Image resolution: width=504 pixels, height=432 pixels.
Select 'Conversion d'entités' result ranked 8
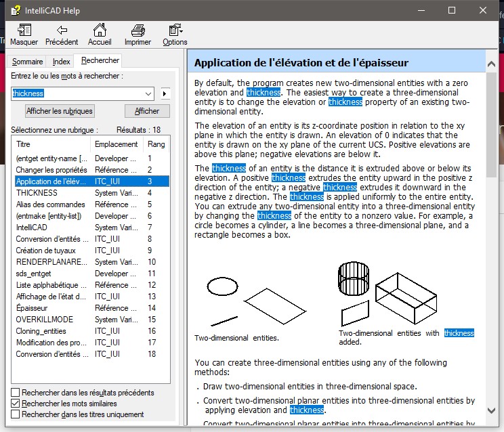(x=92, y=239)
